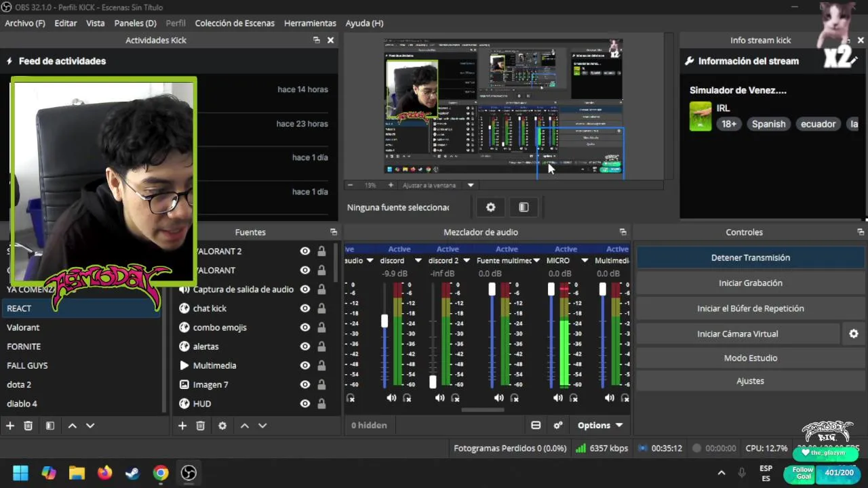Viewport: 868px width, 488px height.
Task: Hide the Multimedia source
Action: point(305,365)
